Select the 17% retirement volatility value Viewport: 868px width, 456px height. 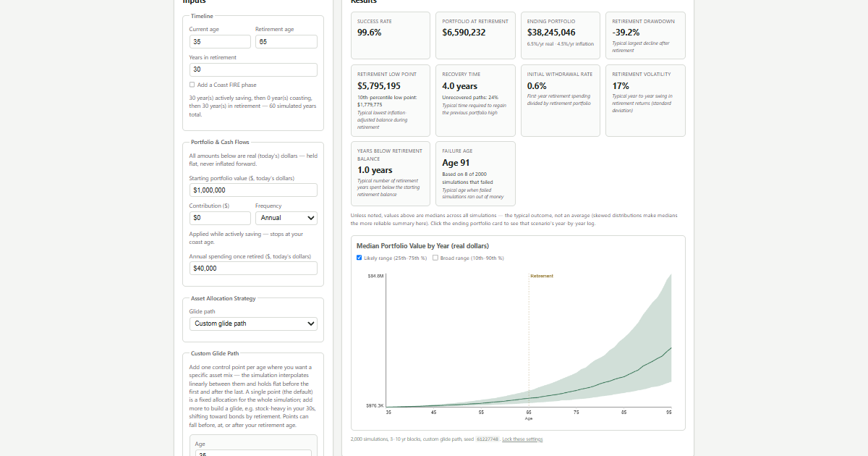[620, 86]
